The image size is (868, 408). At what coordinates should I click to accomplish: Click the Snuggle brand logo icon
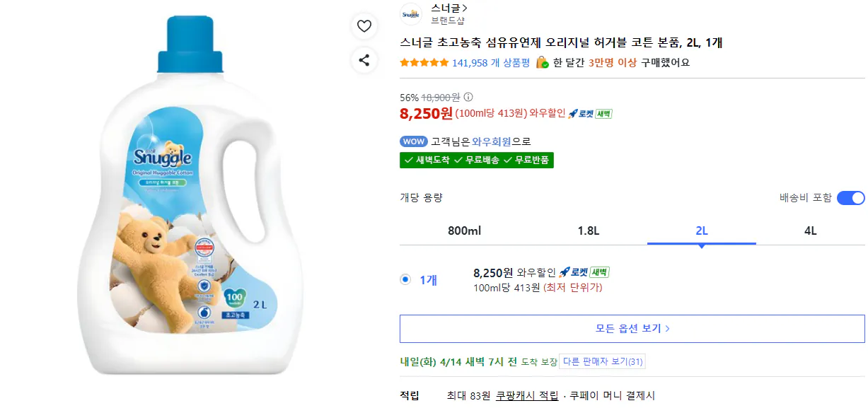(411, 14)
